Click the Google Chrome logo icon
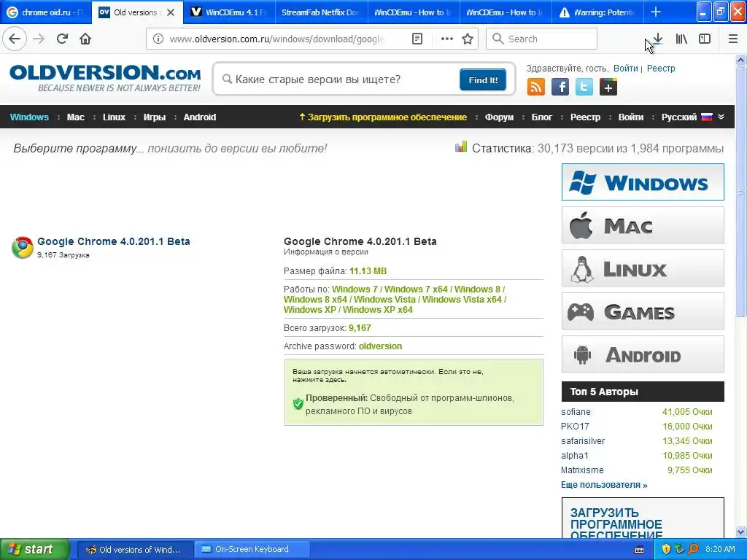The image size is (747, 560). (23, 248)
